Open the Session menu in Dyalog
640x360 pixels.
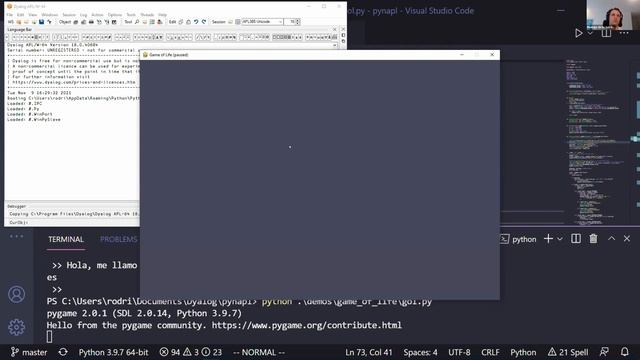[69, 15]
